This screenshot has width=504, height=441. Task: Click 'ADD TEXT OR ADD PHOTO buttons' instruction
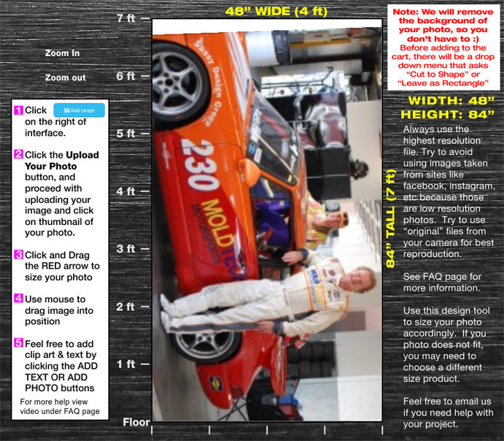[x=61, y=377]
